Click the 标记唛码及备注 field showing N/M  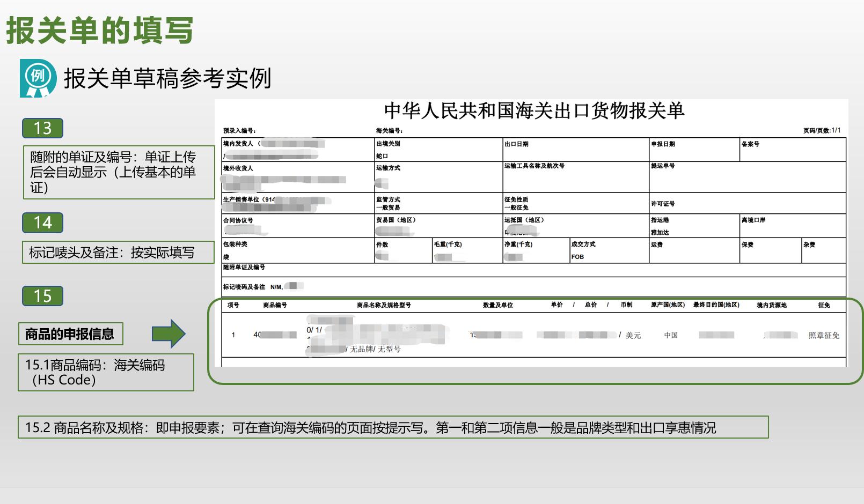[252, 286]
